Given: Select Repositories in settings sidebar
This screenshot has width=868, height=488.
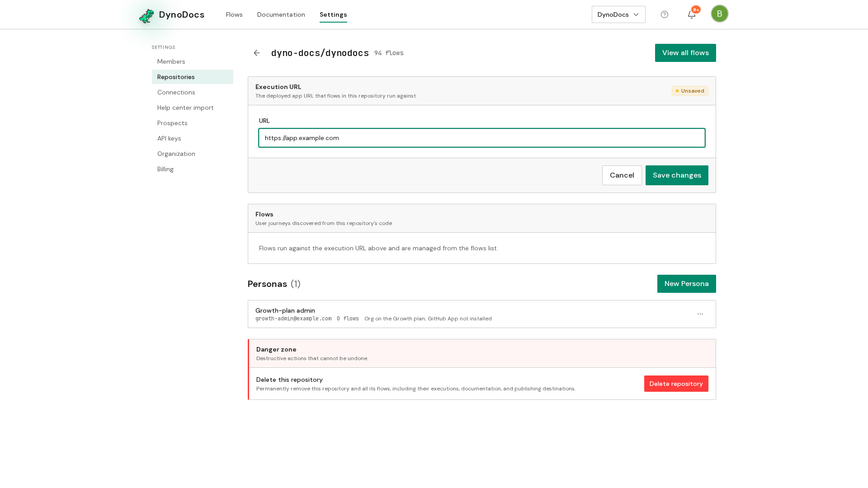Looking at the screenshot, I should (193, 77).
